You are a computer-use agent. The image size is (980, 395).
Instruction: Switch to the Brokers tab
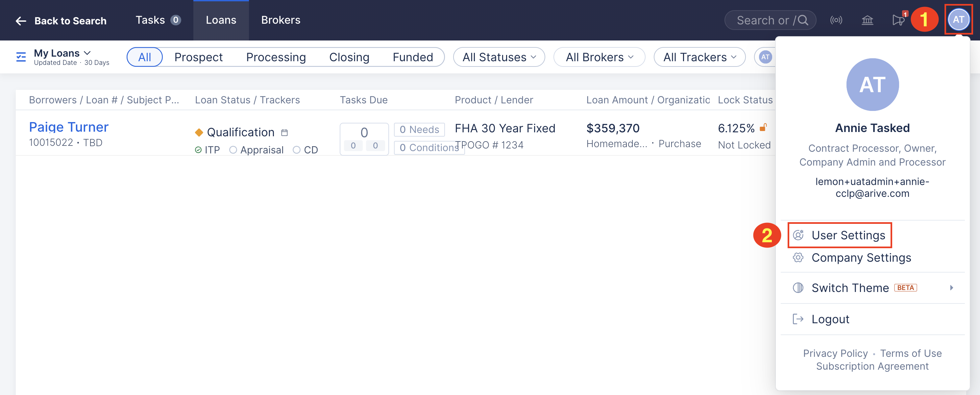(281, 20)
